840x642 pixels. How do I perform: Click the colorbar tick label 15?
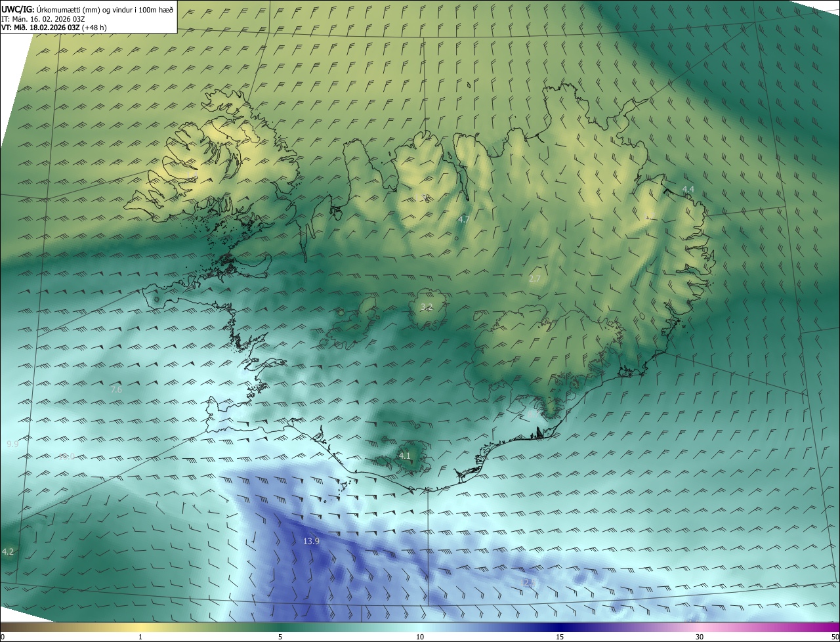(560, 637)
